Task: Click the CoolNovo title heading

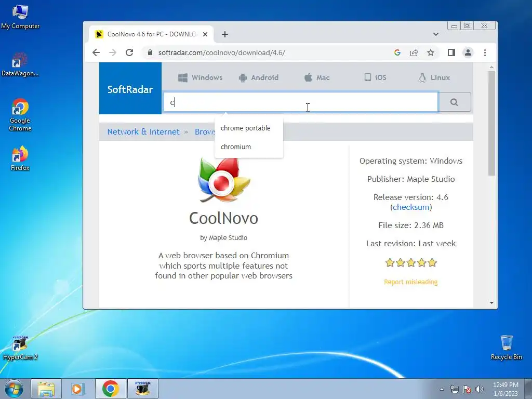Action: click(x=223, y=218)
